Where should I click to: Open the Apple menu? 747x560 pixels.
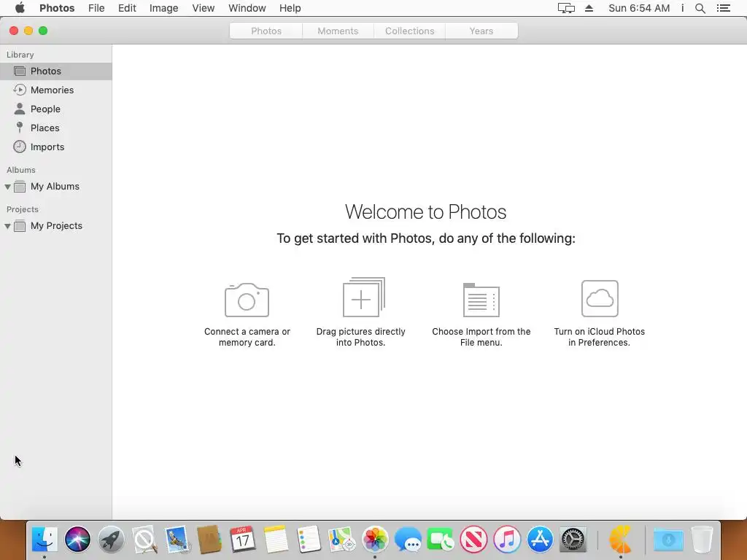pyautogui.click(x=20, y=7)
